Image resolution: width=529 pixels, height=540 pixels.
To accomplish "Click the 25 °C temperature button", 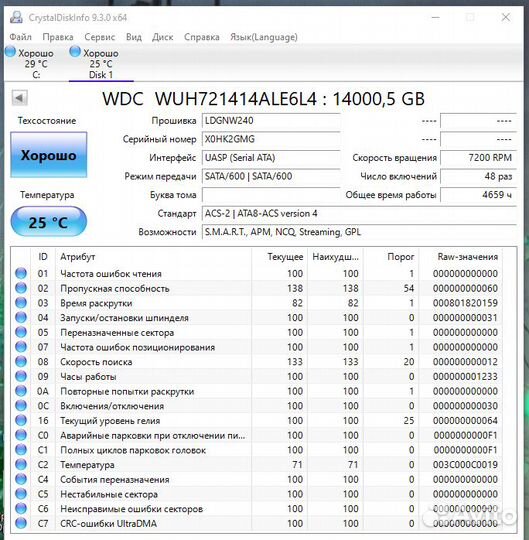I will point(49,222).
